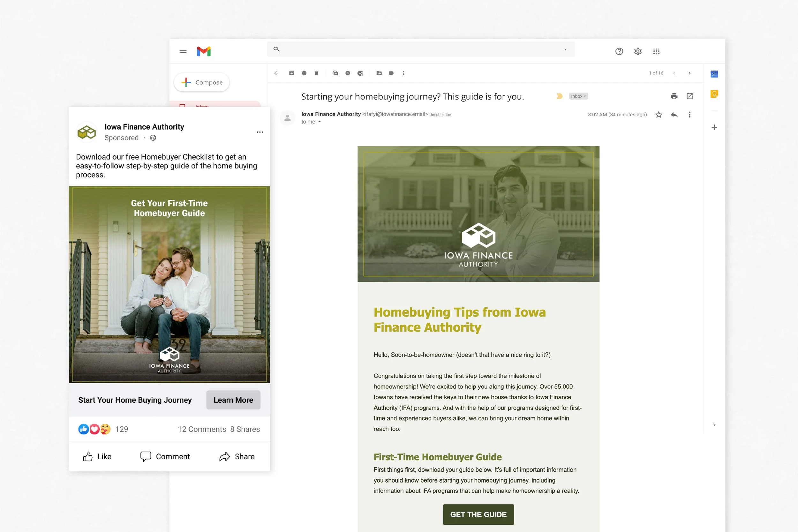Image resolution: width=798 pixels, height=532 pixels.
Task: Print this email
Action: 674,96
